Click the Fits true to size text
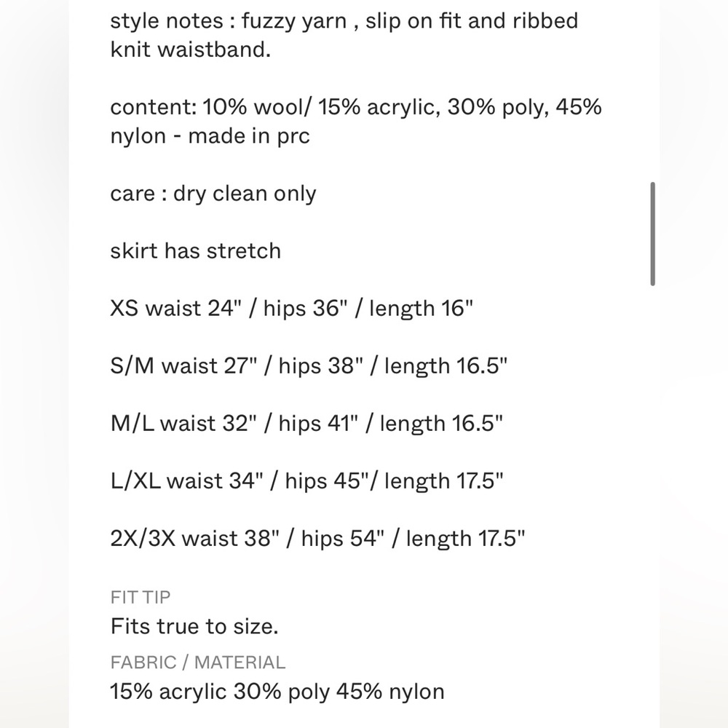Screen dimensions: 728x728 194,626
